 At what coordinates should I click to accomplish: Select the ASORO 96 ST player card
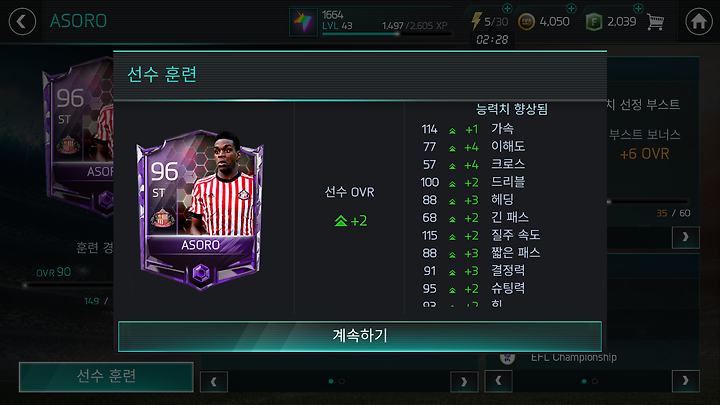(201, 210)
